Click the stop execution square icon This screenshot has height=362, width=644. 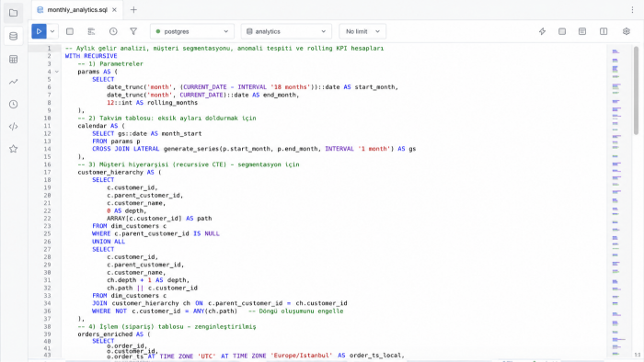point(70,31)
